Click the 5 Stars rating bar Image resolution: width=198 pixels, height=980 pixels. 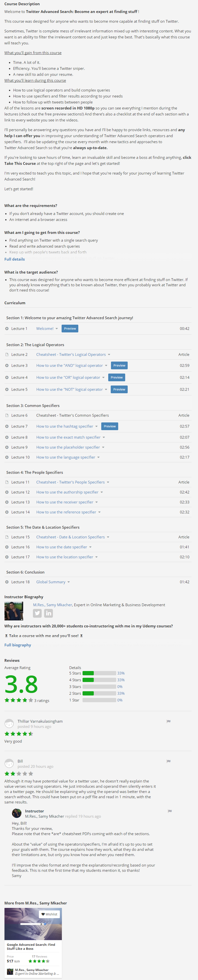coord(99,673)
